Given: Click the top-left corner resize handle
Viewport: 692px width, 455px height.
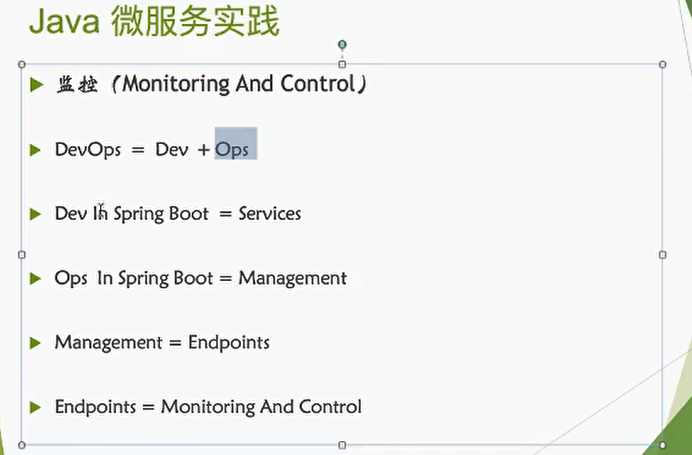Looking at the screenshot, I should (x=22, y=64).
